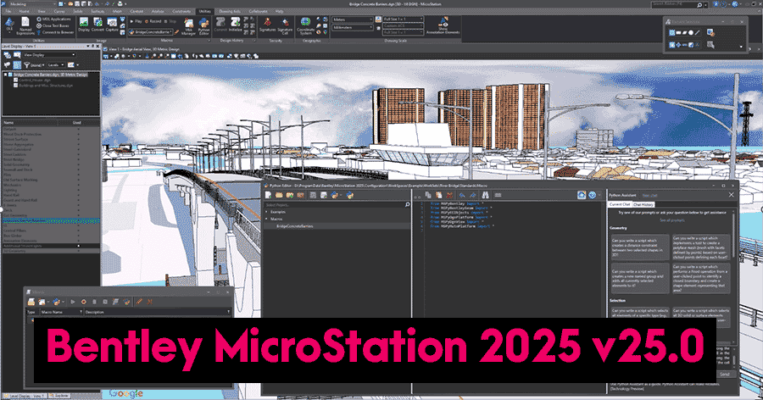Click the MDL Applications entry

click(x=53, y=19)
